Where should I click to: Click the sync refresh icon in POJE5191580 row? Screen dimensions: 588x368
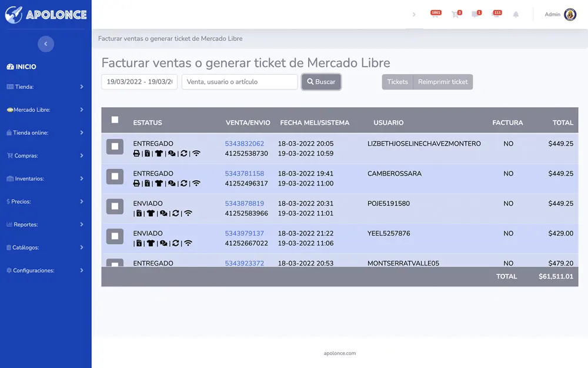(x=175, y=213)
